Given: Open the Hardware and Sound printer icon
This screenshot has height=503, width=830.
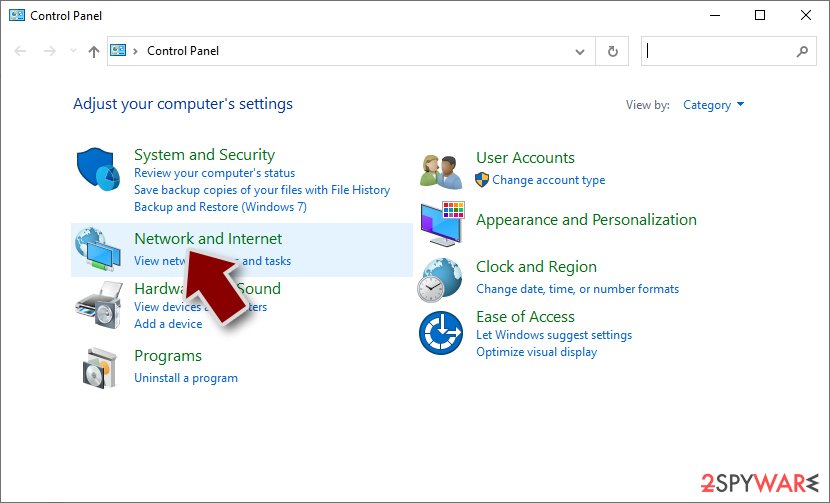Looking at the screenshot, I should coord(99,306).
